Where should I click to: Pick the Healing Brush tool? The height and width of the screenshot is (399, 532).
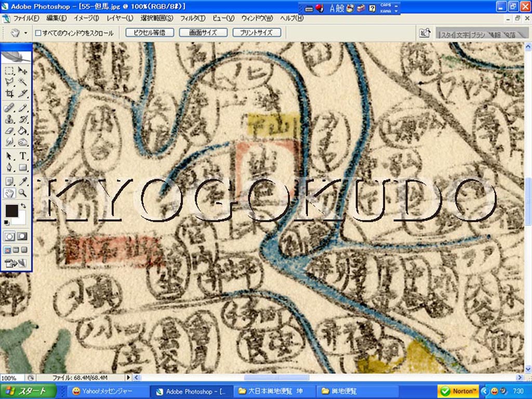(x=9, y=108)
